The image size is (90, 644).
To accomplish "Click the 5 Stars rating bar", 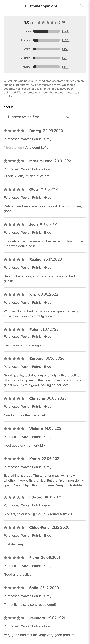I will [46, 31].
